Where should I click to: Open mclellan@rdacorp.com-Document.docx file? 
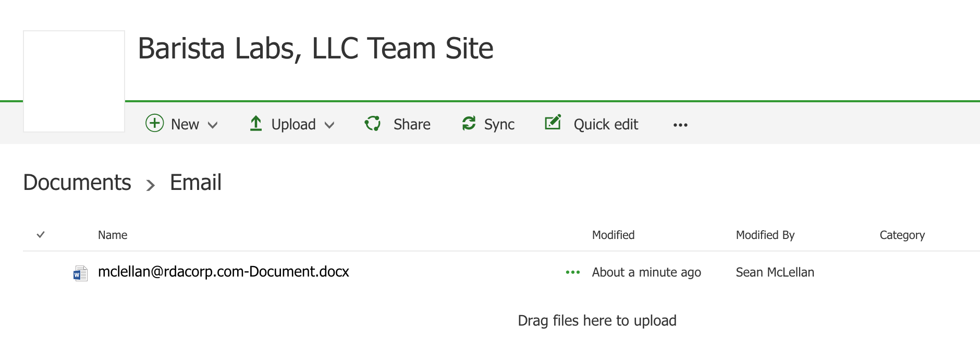tap(224, 272)
